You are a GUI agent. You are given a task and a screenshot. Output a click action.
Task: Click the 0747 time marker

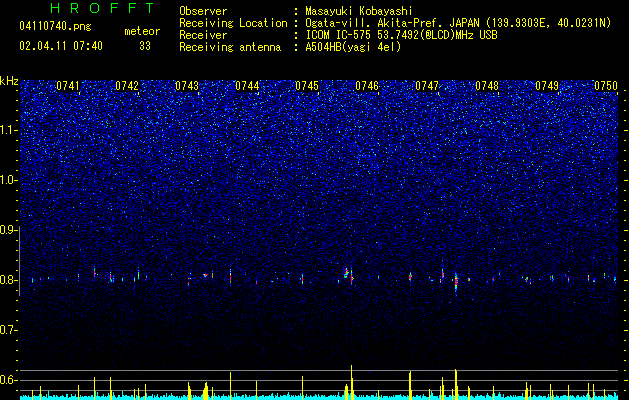(x=427, y=86)
